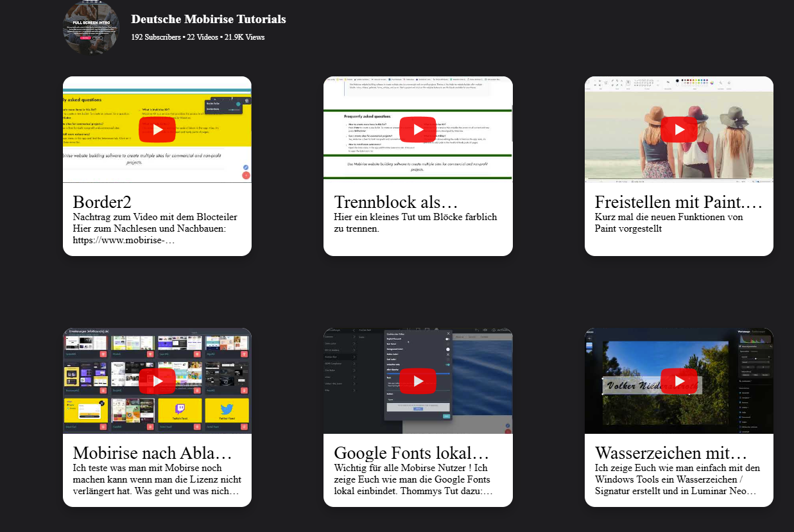Click the Deutsche Mobirise Tutorials channel avatar

91,27
